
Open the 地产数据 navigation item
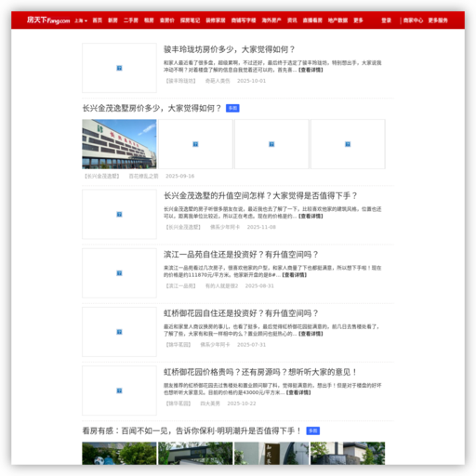click(337, 20)
